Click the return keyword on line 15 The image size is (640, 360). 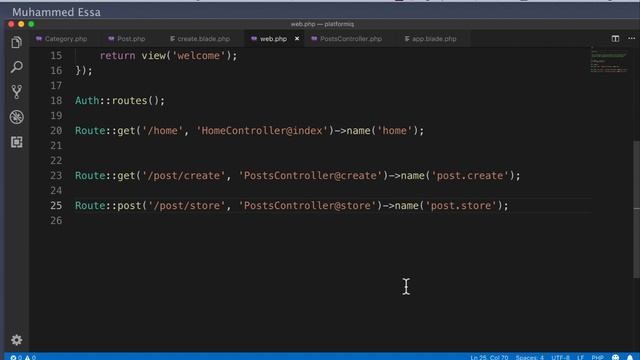click(117, 56)
